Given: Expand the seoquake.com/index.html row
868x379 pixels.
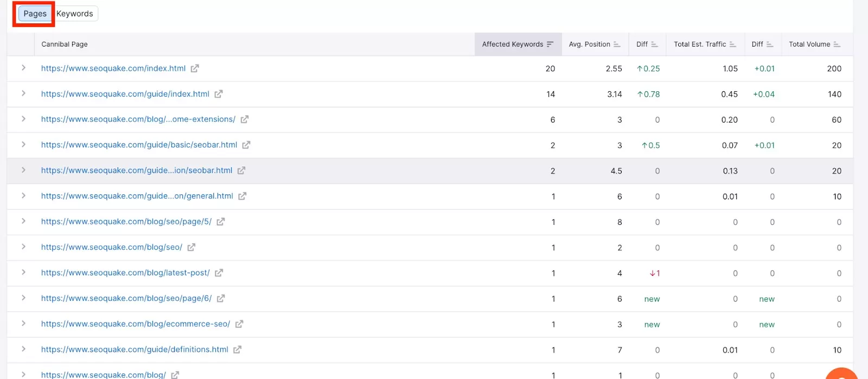Looking at the screenshot, I should point(23,68).
